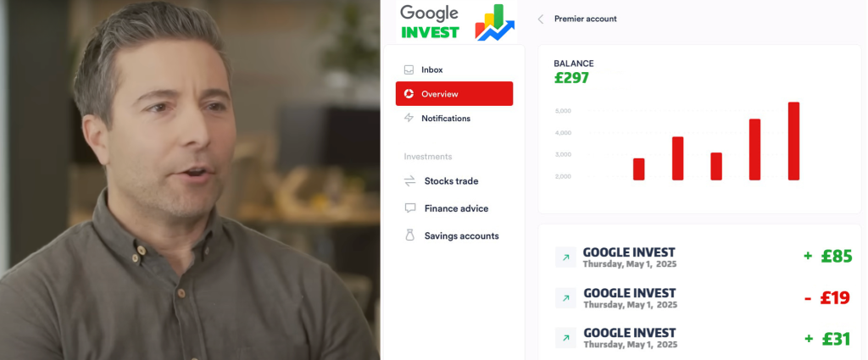Screen dimensions: 868x360
Task: Click the arrow icon beside +£85 transaction
Action: tap(565, 258)
